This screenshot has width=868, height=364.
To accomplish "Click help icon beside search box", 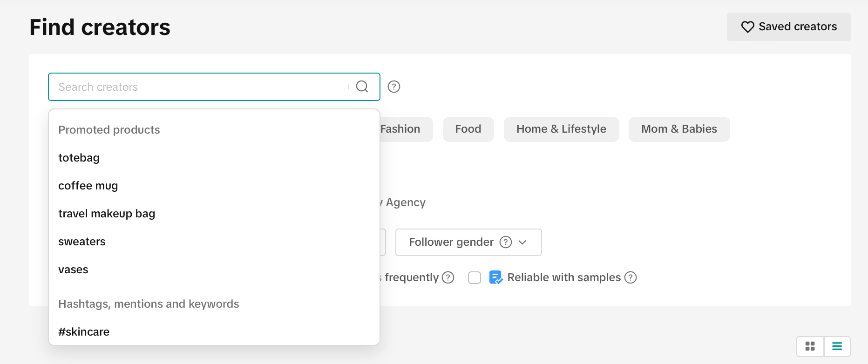I will click(x=394, y=87).
